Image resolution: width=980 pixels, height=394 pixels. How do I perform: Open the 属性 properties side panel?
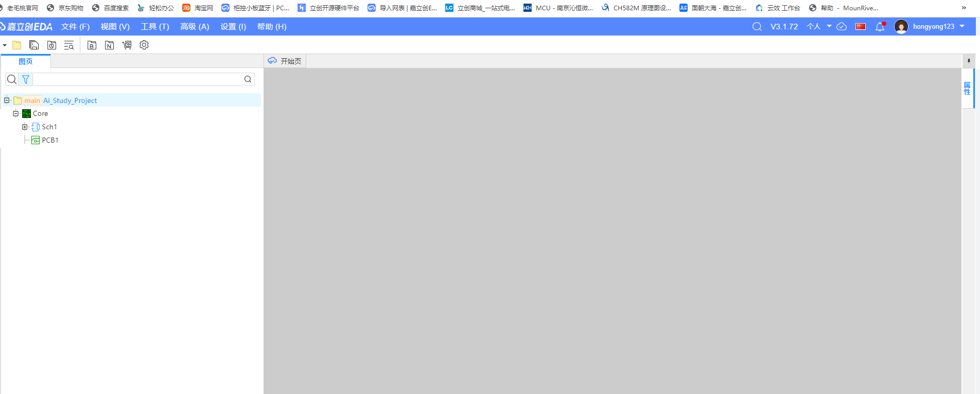967,88
